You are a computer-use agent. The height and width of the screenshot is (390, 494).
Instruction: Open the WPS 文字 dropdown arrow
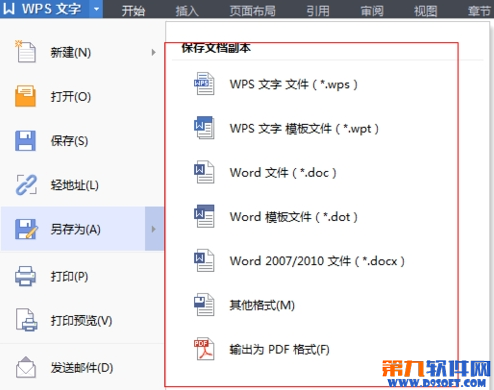[x=96, y=9]
